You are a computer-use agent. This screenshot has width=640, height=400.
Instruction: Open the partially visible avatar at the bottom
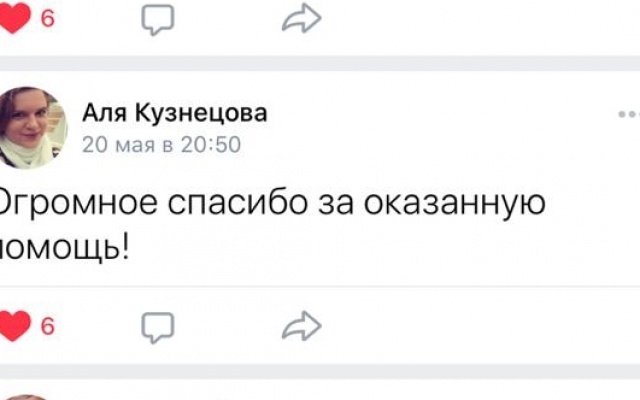pos(28,397)
